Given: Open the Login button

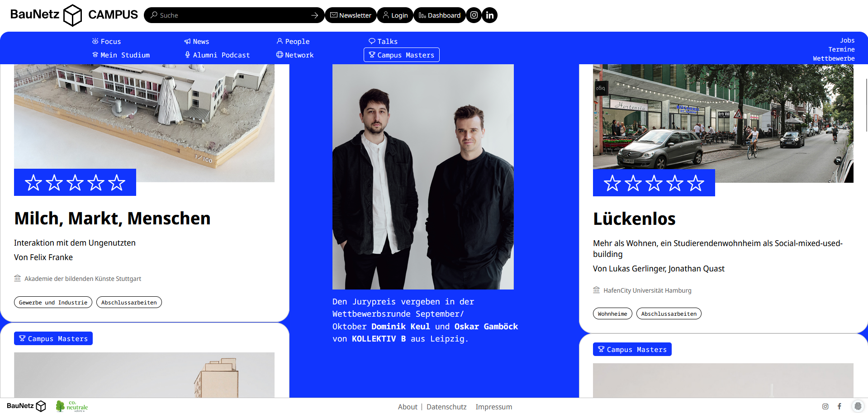Looking at the screenshot, I should (x=395, y=15).
